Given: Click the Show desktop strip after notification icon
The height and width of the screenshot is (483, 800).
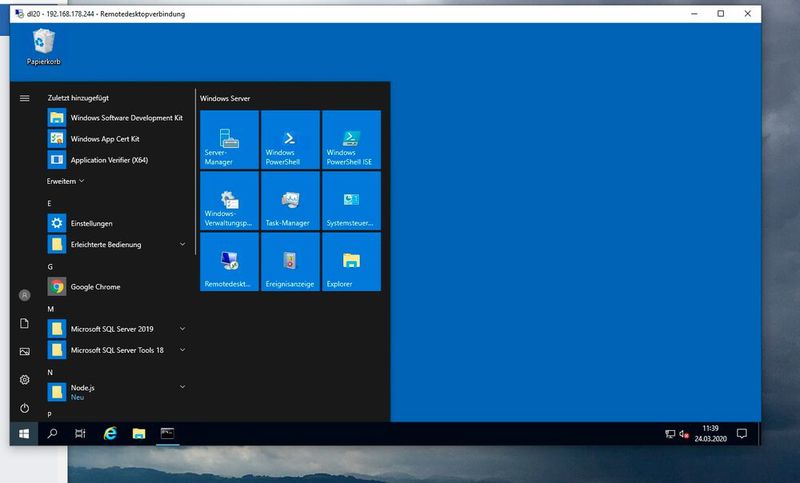Looking at the screenshot, I should click(x=759, y=434).
